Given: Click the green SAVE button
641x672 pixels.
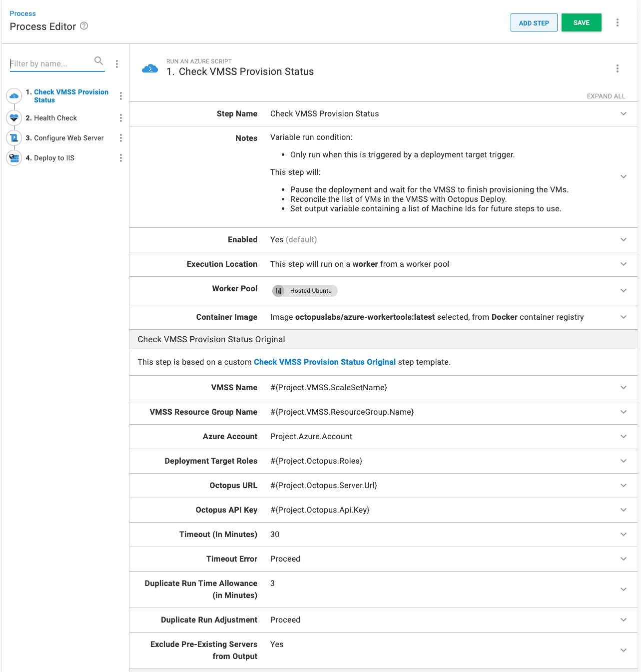Looking at the screenshot, I should click(581, 22).
